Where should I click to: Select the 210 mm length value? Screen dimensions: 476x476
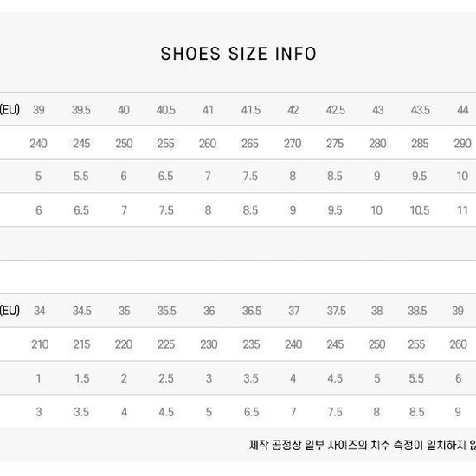(40, 344)
